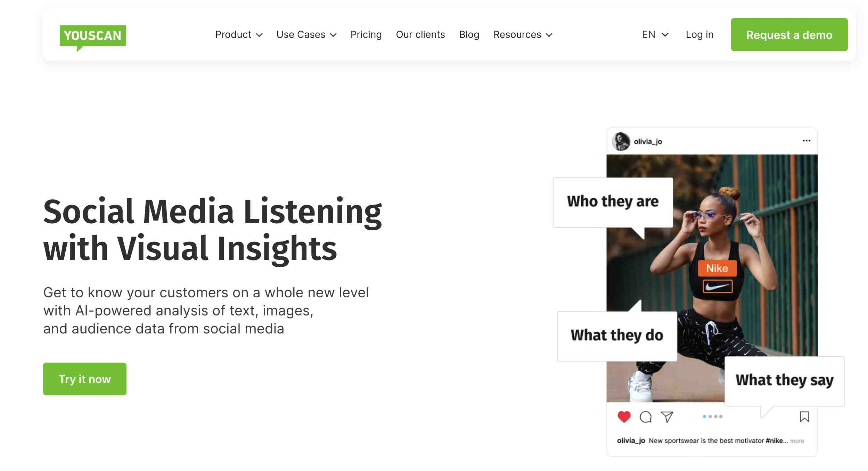This screenshot has width=868, height=471.
Task: Click the carousel pagination dots
Action: point(712,416)
